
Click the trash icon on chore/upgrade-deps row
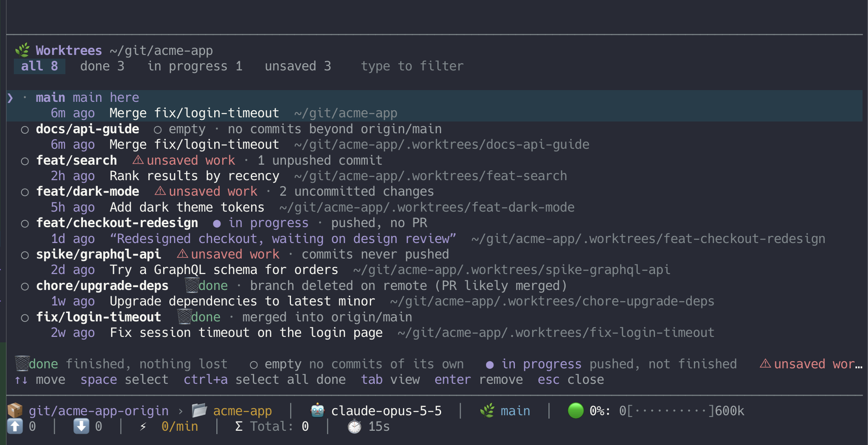192,285
